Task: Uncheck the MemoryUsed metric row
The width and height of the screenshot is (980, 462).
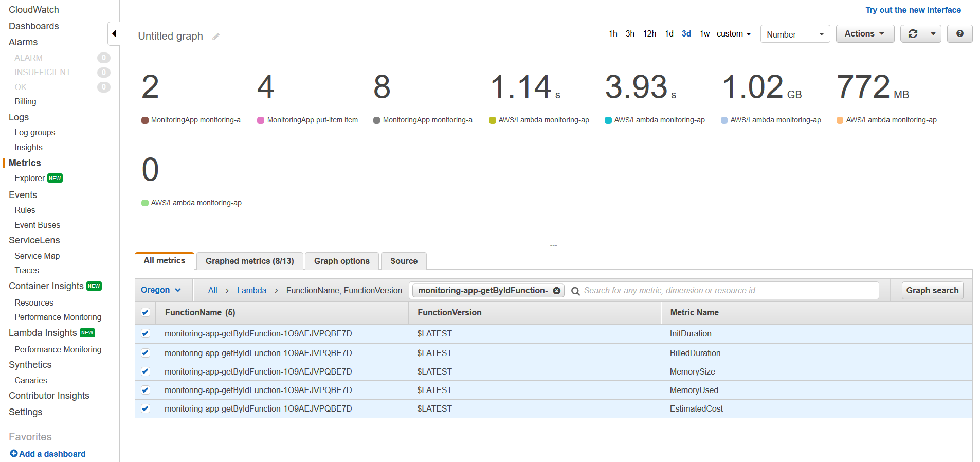Action: (146, 390)
